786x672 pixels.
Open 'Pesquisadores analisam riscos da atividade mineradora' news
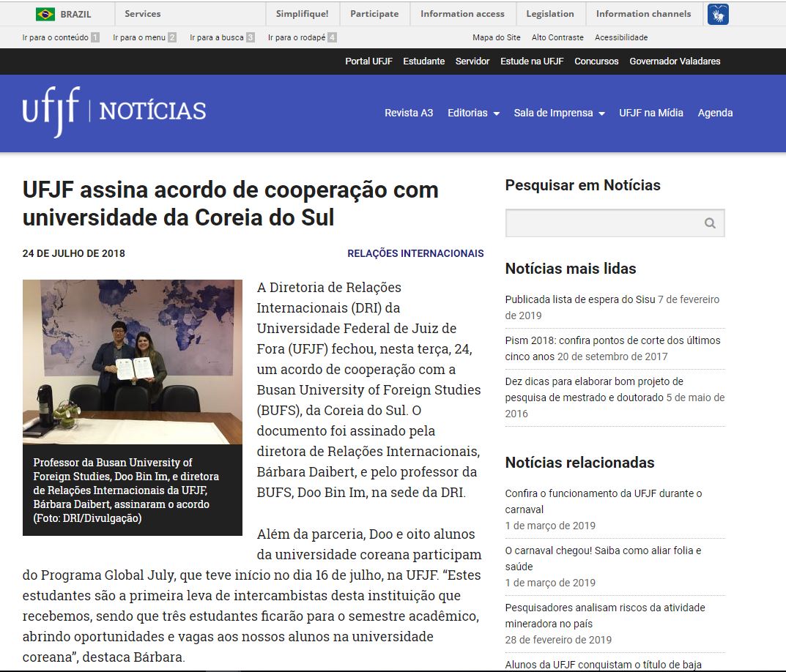pyautogui.click(x=605, y=616)
